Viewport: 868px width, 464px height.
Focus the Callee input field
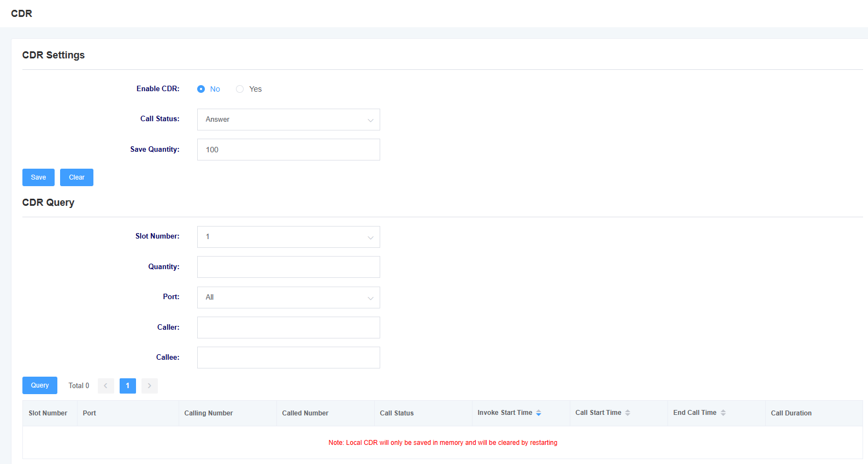click(288, 358)
